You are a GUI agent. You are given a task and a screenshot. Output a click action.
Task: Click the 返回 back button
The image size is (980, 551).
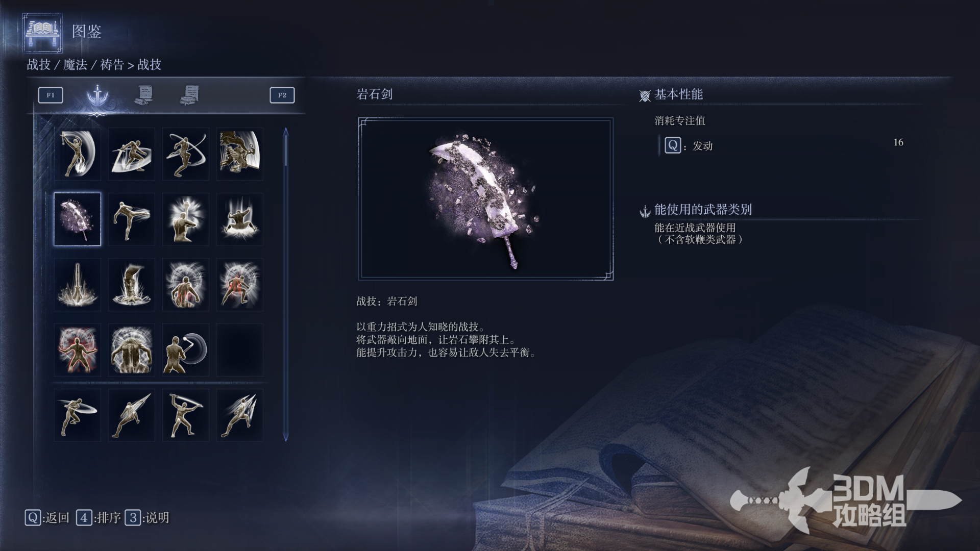pos(47,518)
